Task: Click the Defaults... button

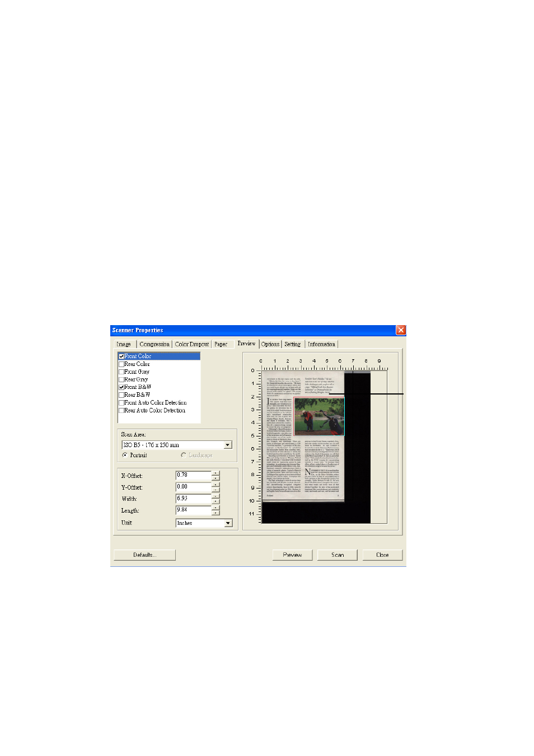Action: 144,555
